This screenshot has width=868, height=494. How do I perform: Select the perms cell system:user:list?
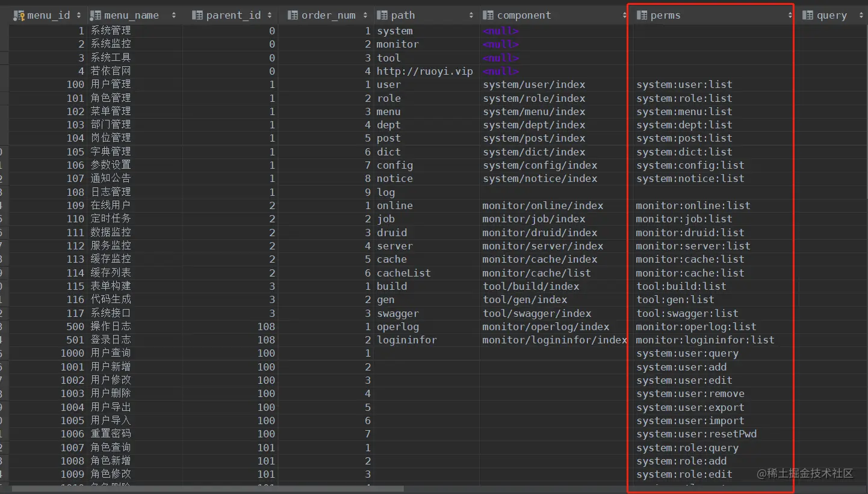tap(684, 84)
